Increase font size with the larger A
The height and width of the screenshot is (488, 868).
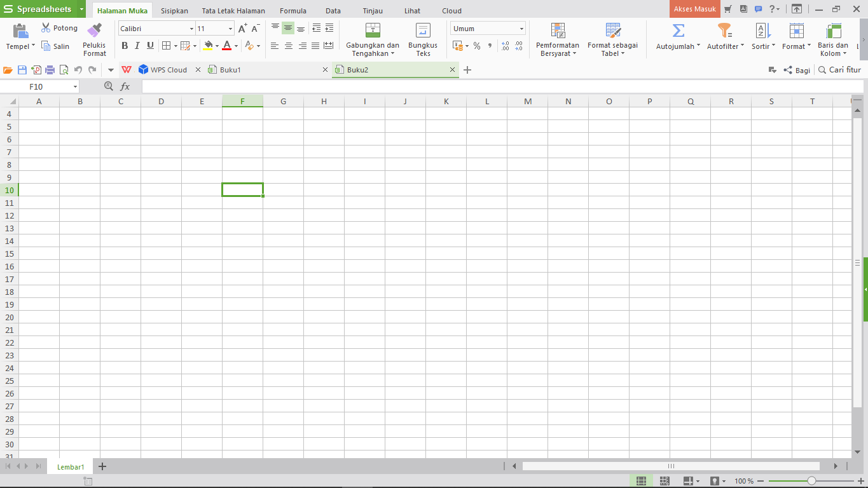click(x=242, y=28)
